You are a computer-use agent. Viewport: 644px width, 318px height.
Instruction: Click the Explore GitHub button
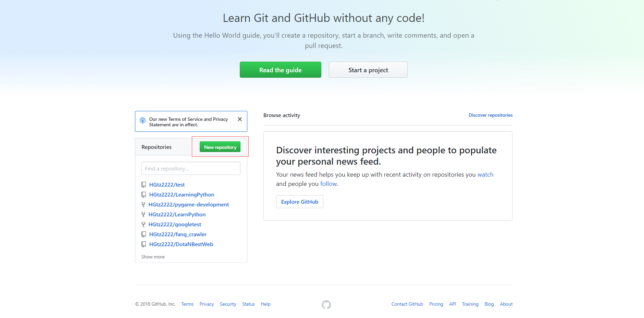(300, 202)
